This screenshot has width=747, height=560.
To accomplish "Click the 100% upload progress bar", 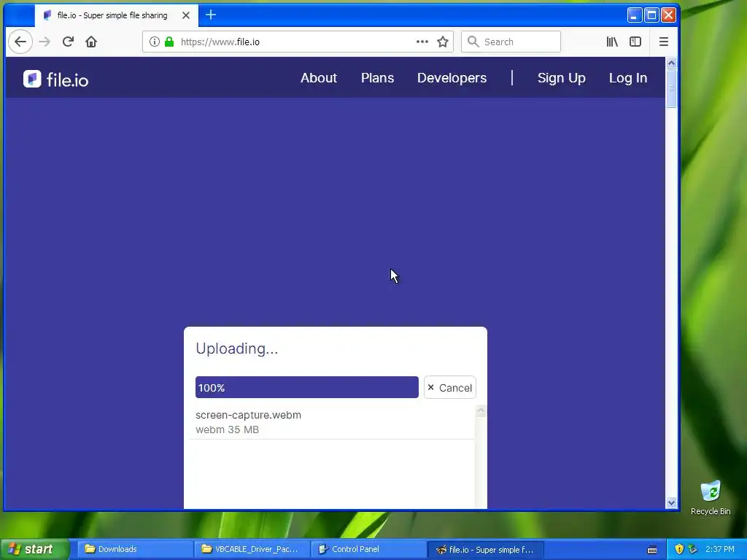I will [x=307, y=388].
